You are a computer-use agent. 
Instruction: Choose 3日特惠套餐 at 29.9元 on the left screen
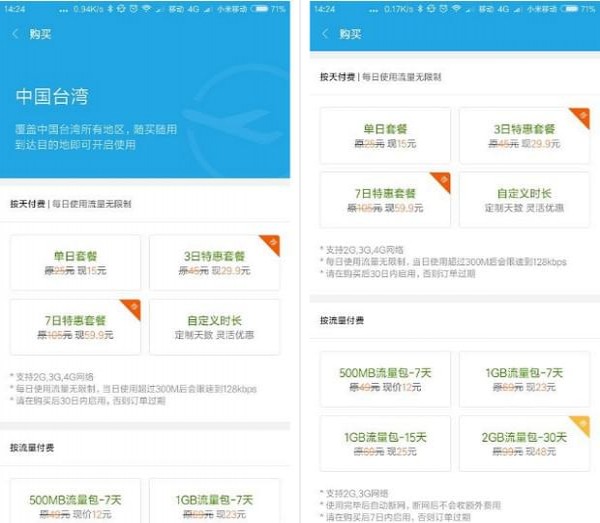(215, 263)
